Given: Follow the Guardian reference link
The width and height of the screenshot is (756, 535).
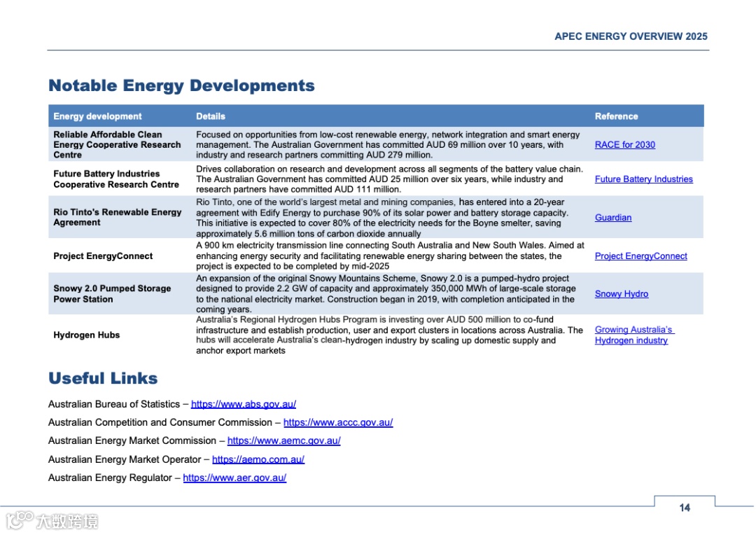Looking at the screenshot, I should tap(612, 218).
